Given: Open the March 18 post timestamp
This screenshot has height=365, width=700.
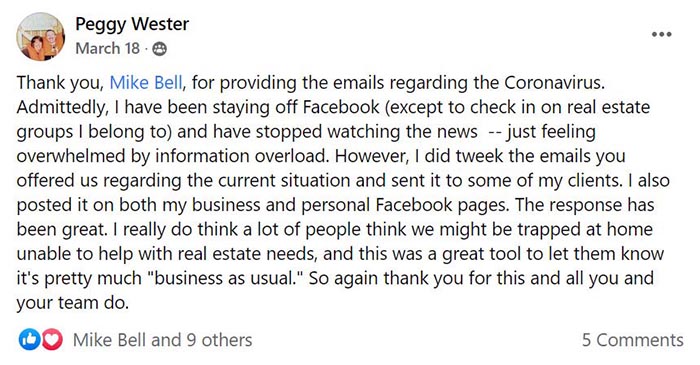Looking at the screenshot, I should 108,48.
